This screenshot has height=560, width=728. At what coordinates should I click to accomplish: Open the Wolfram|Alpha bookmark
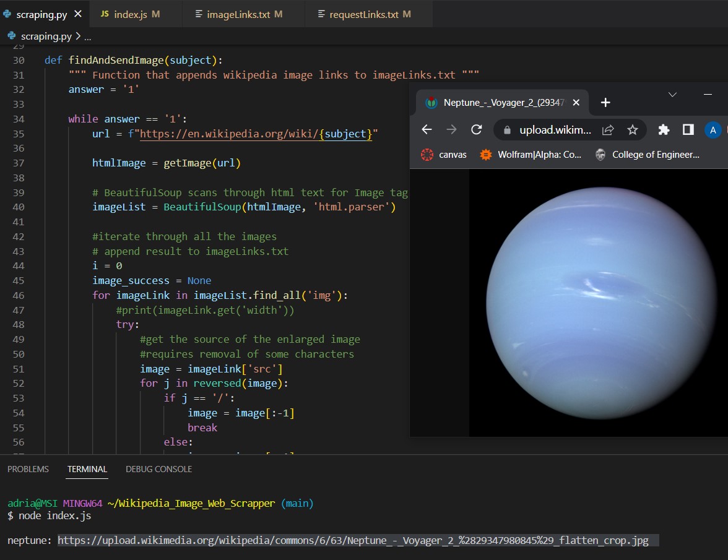pyautogui.click(x=531, y=155)
